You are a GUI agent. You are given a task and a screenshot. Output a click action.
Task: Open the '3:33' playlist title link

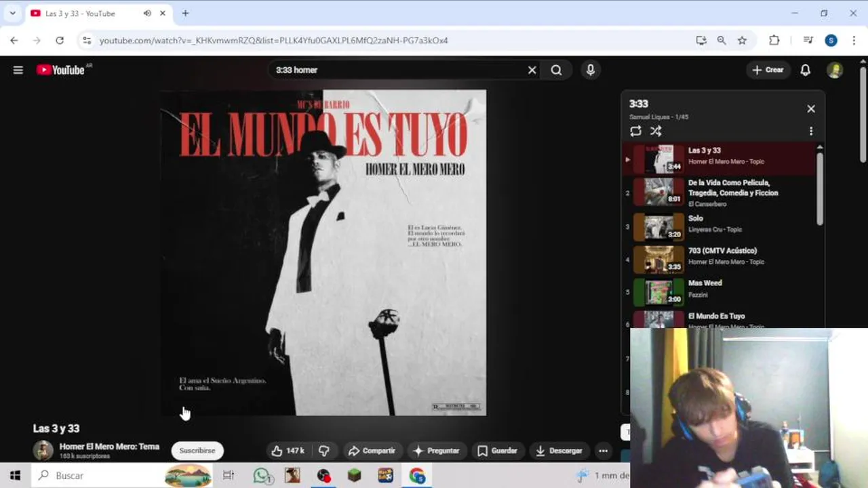(639, 104)
